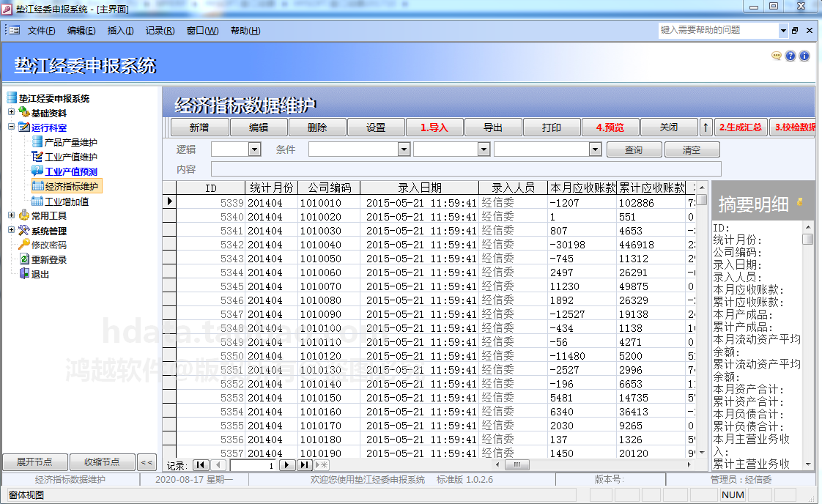
Task: Expand the 系统管理 tree node
Action: point(11,230)
